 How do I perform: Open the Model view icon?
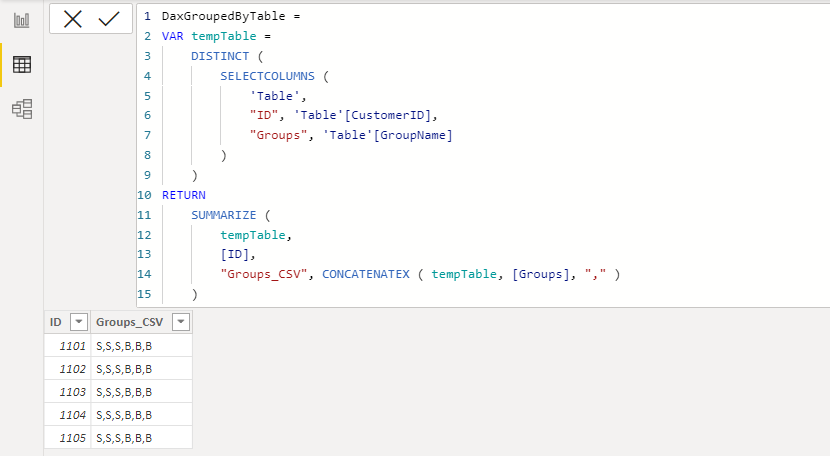22,109
